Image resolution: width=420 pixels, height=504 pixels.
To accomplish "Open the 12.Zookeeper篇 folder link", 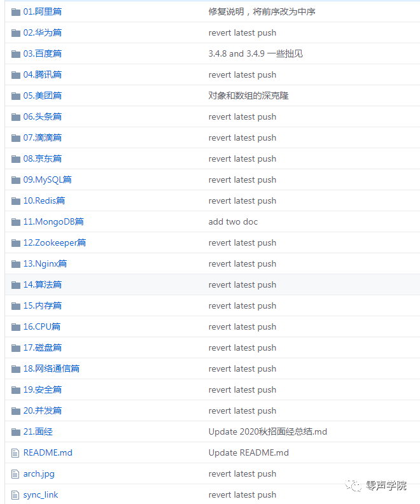I will coord(55,242).
